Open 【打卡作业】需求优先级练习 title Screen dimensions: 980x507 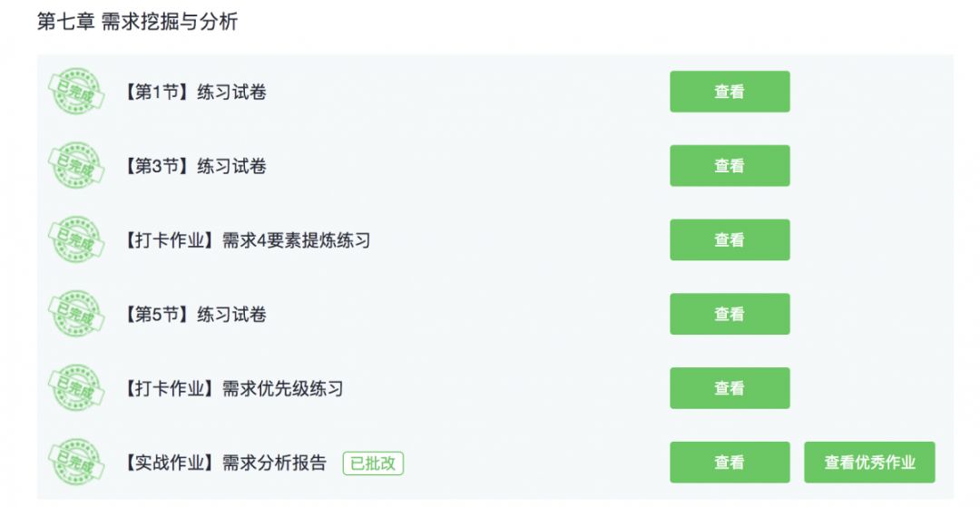coord(230,390)
